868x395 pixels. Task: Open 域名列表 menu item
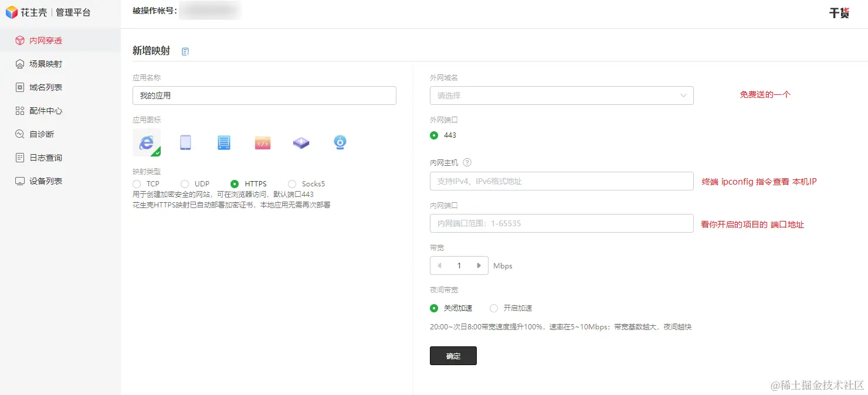click(x=60, y=87)
